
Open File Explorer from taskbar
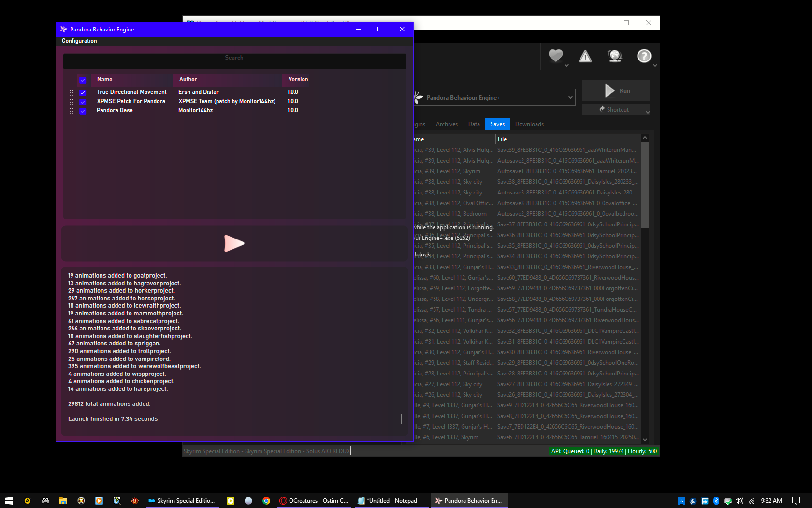[x=63, y=501]
